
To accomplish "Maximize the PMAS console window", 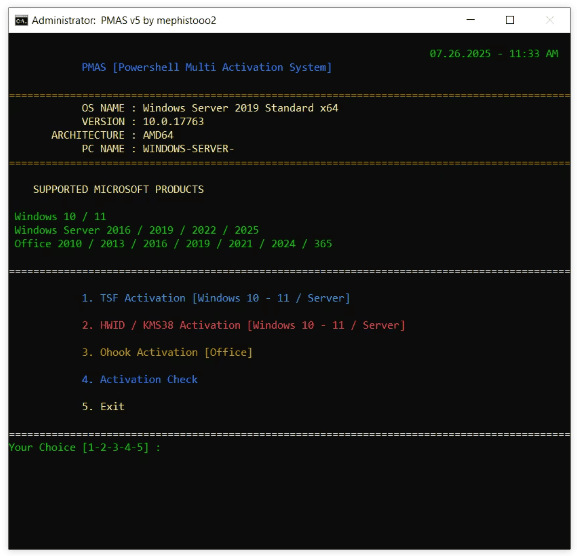I will pyautogui.click(x=510, y=20).
